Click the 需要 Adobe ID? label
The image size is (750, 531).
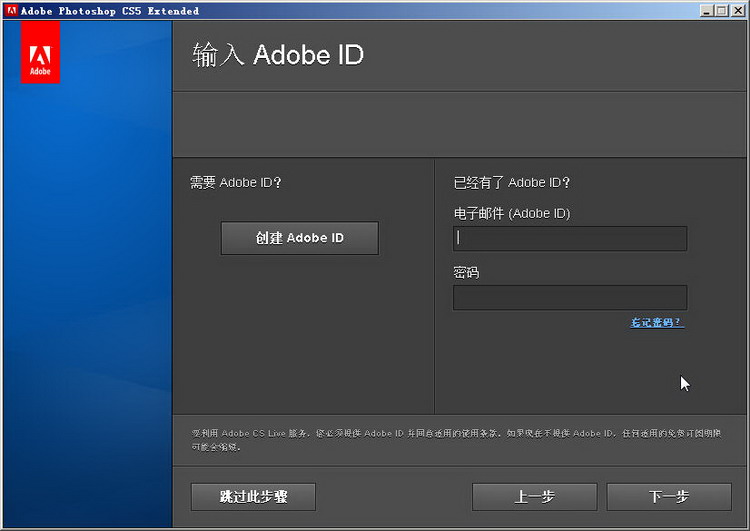[x=236, y=182]
